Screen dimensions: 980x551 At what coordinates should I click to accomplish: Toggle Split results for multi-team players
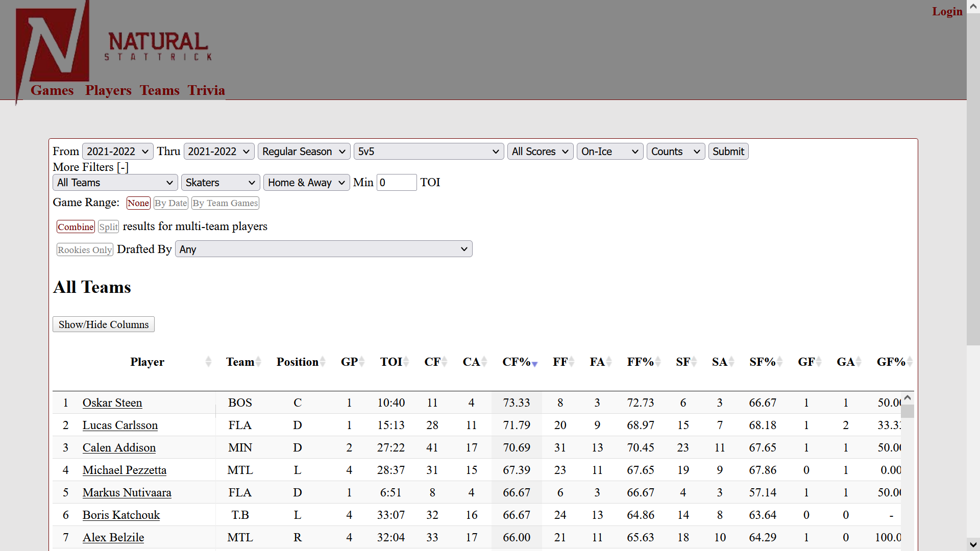[107, 226]
